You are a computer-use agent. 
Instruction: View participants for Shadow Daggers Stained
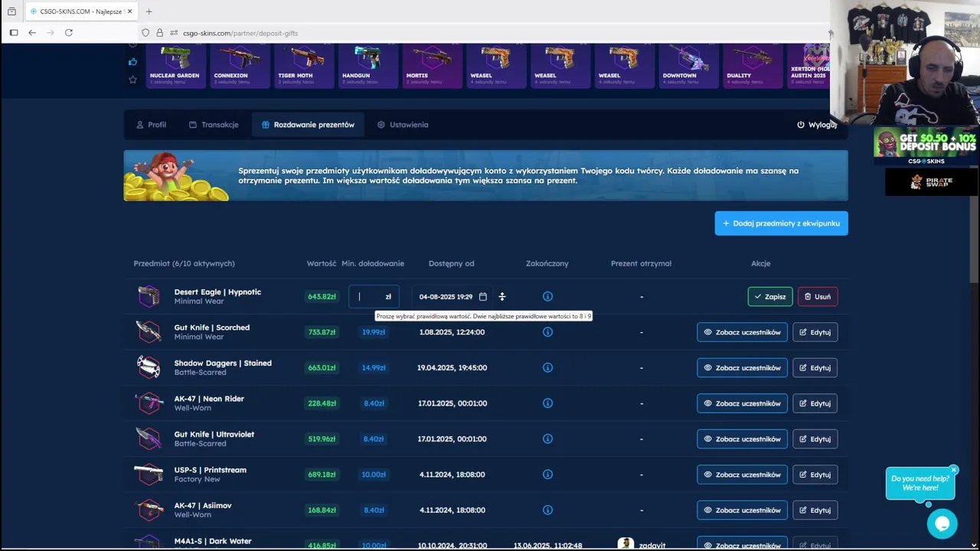tap(742, 368)
